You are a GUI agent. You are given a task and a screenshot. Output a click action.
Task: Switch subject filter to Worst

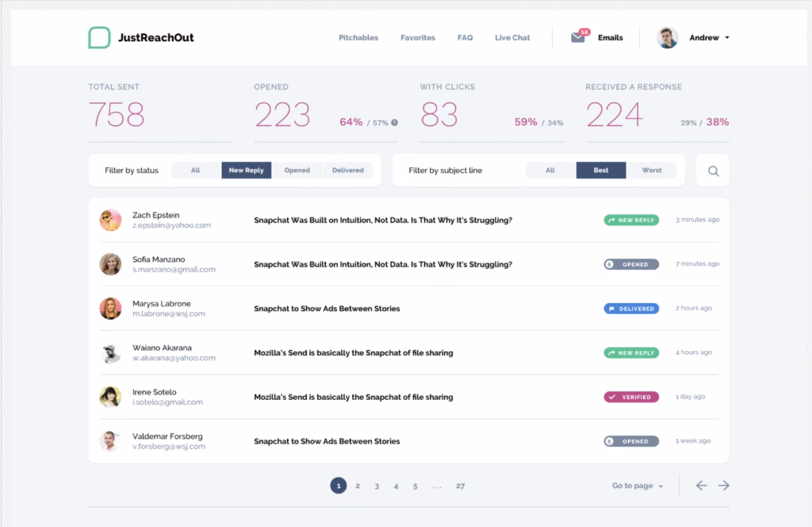652,170
